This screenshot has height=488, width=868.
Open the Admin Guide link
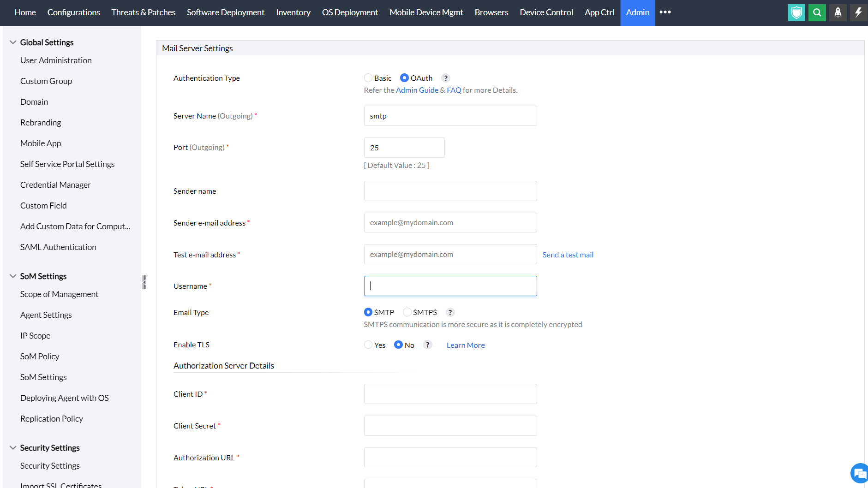point(417,90)
